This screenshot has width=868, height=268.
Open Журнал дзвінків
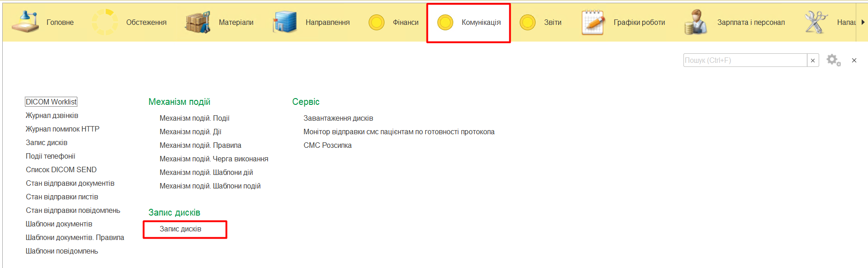(52, 116)
